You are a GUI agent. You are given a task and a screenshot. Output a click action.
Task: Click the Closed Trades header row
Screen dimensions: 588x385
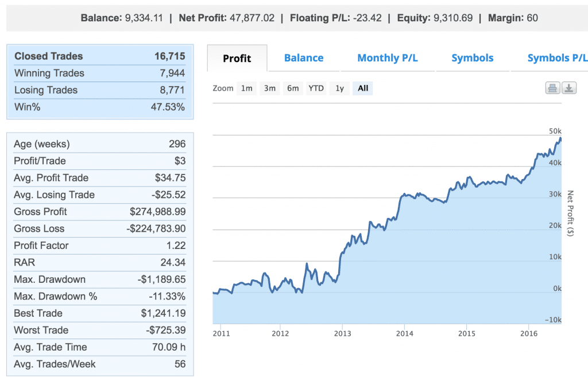(100, 56)
